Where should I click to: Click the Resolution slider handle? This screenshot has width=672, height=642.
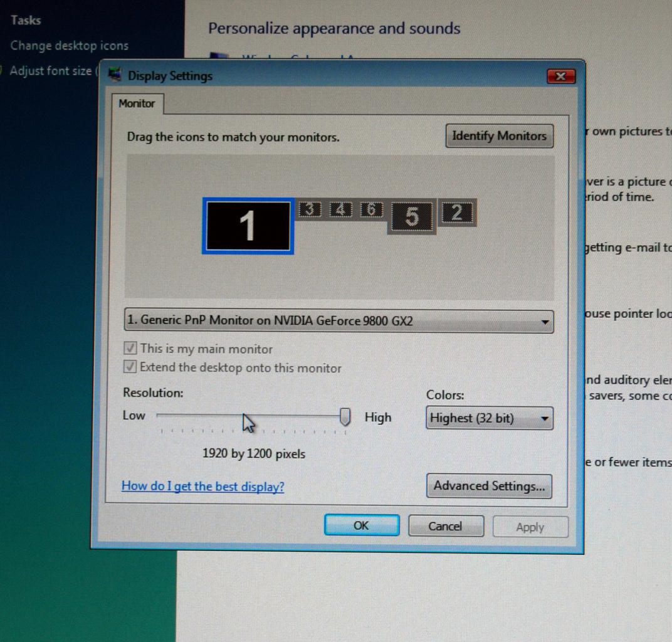pos(345,416)
